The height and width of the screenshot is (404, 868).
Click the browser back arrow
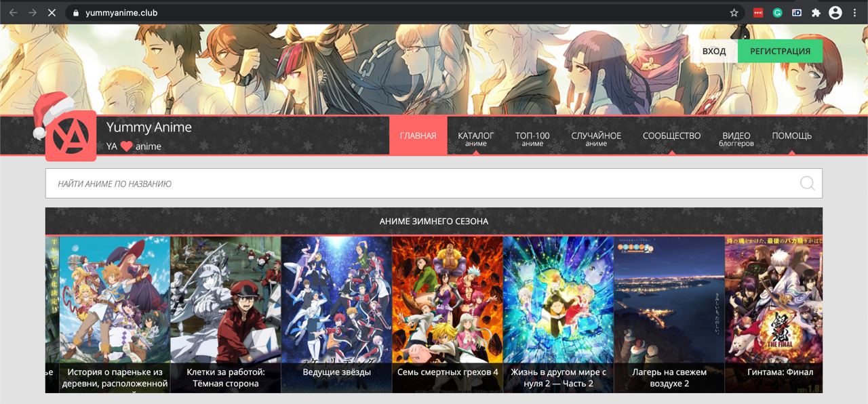[13, 12]
